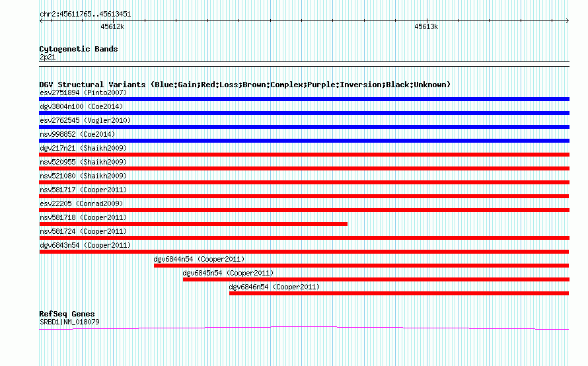Click the SRBD1|NM_018079 gene label
This screenshot has width=588, height=366.
(x=69, y=322)
